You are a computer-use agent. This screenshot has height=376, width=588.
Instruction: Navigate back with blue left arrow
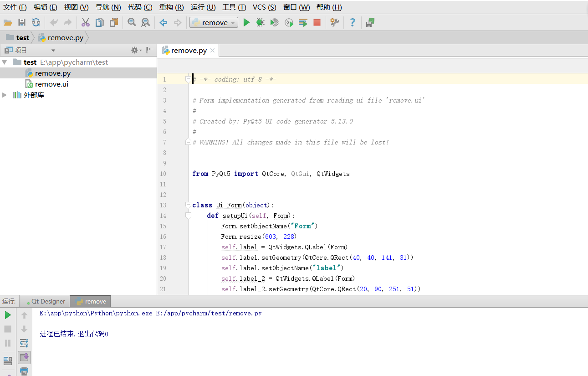(163, 22)
